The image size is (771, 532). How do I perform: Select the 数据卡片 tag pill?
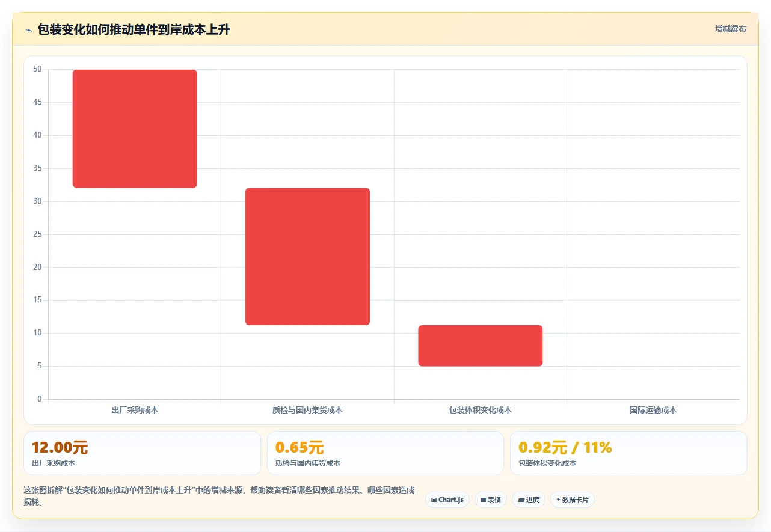573,500
